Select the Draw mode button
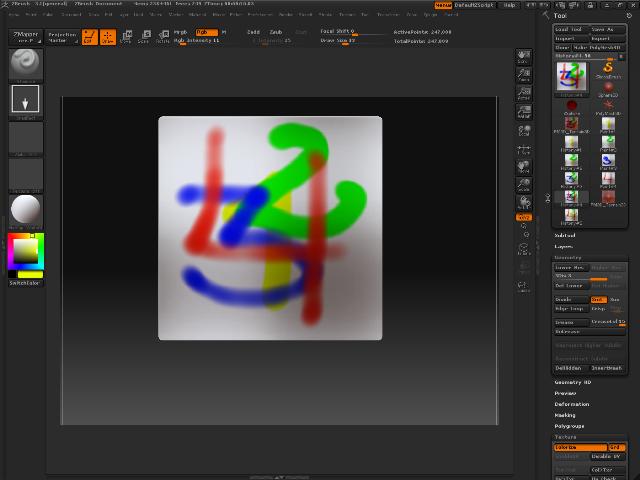This screenshot has height=480, width=640. tap(107, 37)
